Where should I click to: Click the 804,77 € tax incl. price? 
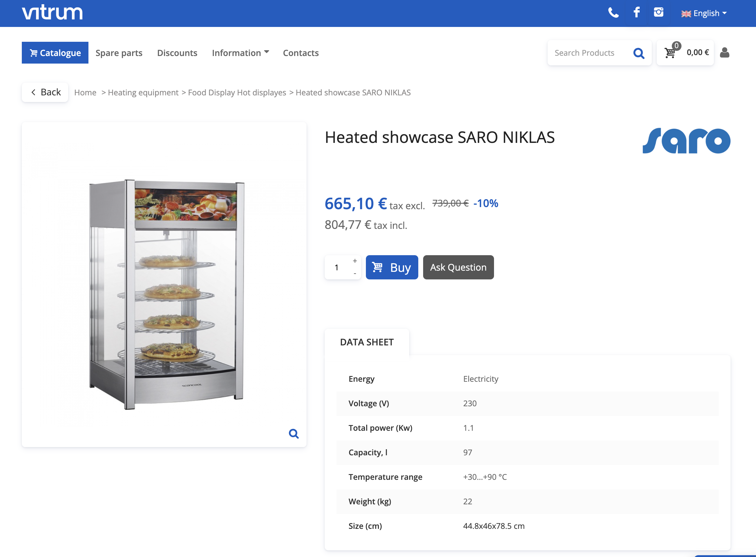click(366, 225)
